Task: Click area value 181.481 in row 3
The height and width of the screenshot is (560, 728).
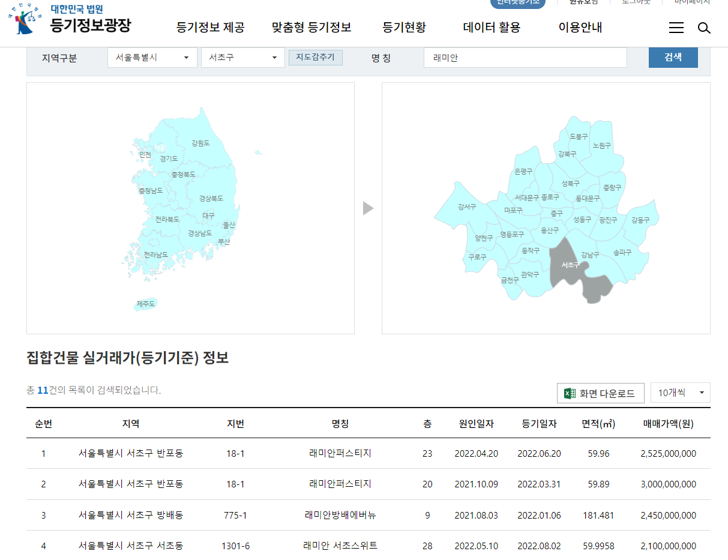Action: (x=598, y=516)
